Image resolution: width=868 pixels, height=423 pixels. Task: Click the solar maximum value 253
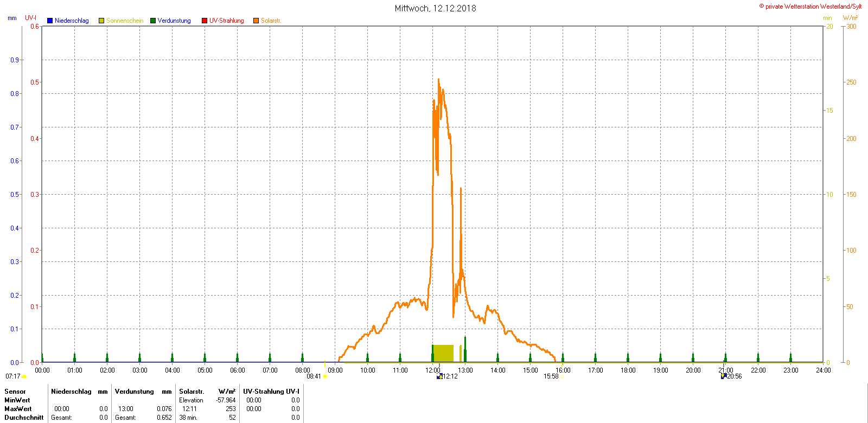[x=231, y=409]
